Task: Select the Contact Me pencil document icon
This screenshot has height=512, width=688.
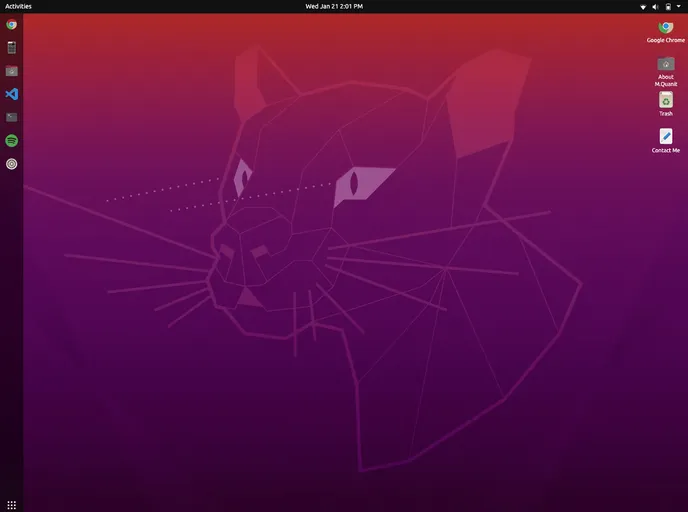Action: coord(665,136)
